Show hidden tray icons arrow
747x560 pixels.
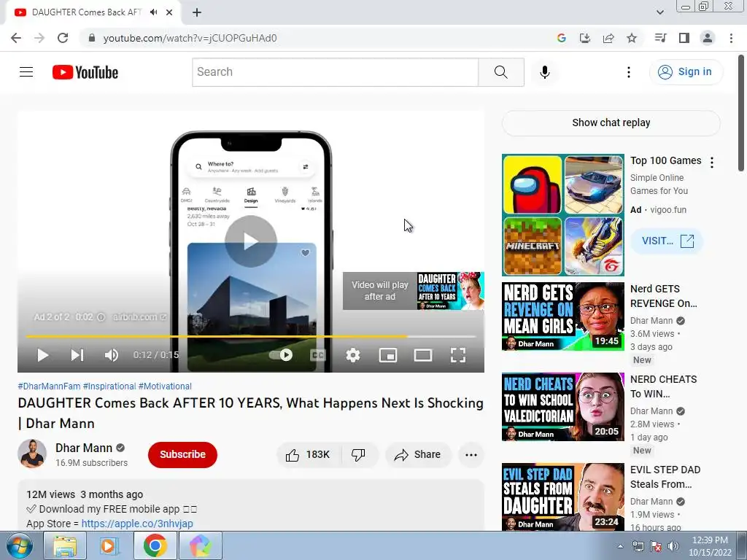pyautogui.click(x=620, y=546)
